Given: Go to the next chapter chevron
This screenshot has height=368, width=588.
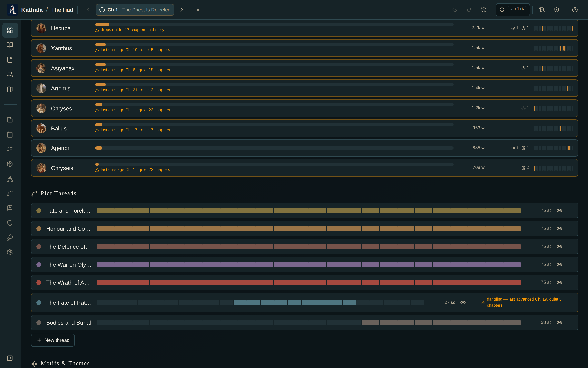Looking at the screenshot, I should (x=182, y=10).
